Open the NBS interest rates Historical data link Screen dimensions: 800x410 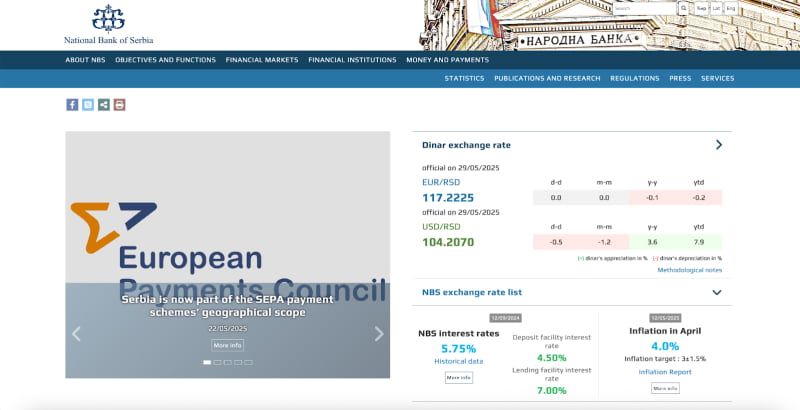pos(459,361)
